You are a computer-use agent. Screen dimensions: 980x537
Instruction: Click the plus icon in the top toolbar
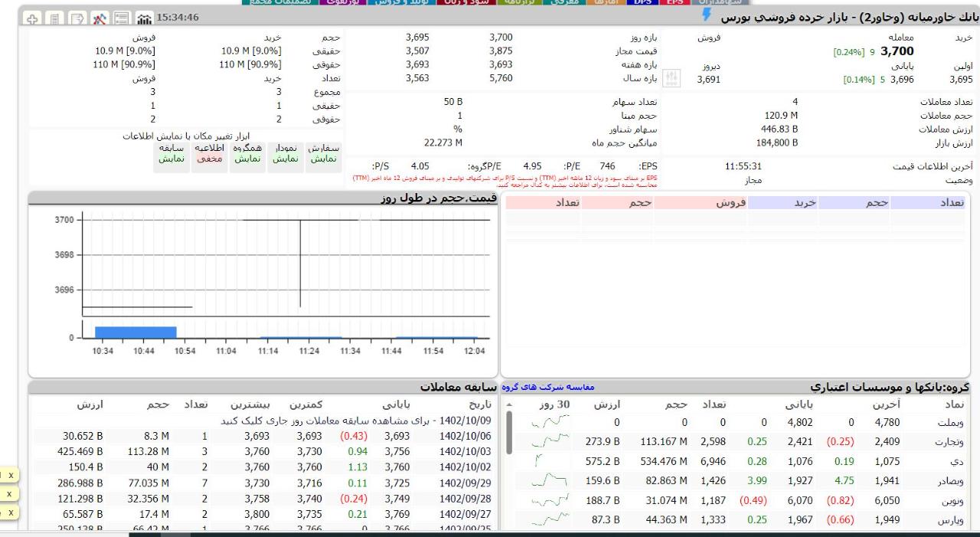point(31,18)
